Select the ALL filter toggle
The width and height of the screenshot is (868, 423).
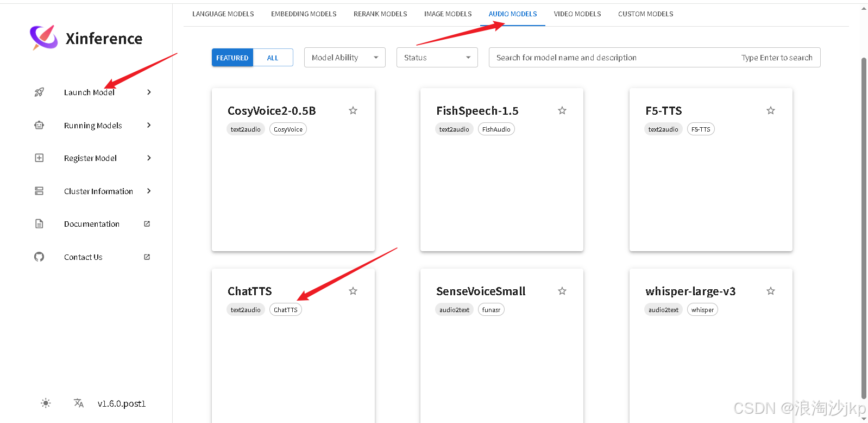(x=273, y=58)
